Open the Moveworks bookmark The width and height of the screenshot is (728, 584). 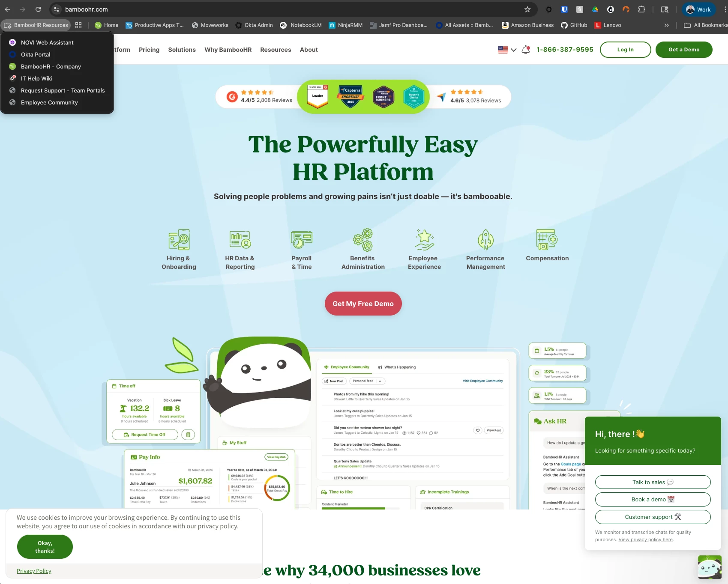(210, 25)
